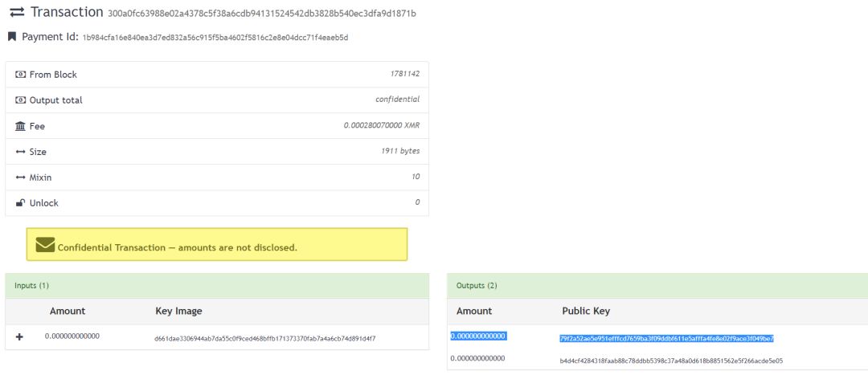Image resolution: width=868 pixels, height=375 pixels.
Task: Click the Mixin arrows icon
Action: click(20, 177)
